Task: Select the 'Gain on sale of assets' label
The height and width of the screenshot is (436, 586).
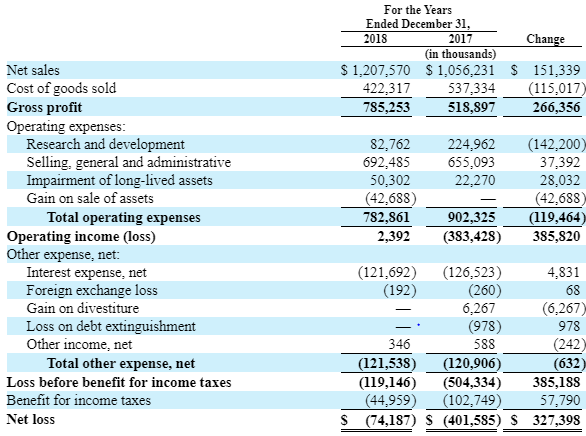Action: [90, 198]
